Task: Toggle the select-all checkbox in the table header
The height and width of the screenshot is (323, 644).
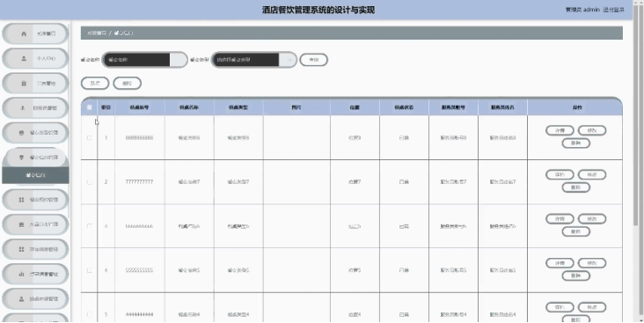Action: click(x=90, y=107)
